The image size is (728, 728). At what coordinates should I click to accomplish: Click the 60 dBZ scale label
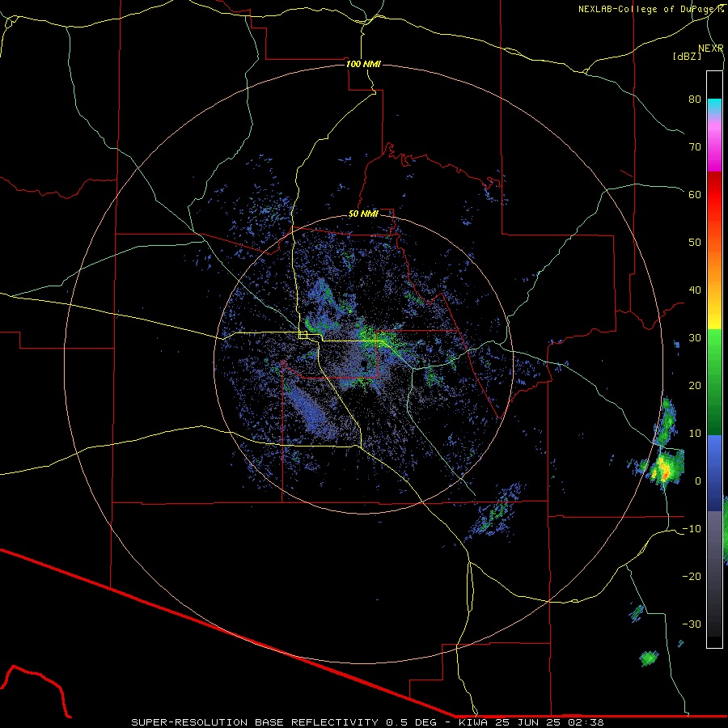[x=695, y=194]
